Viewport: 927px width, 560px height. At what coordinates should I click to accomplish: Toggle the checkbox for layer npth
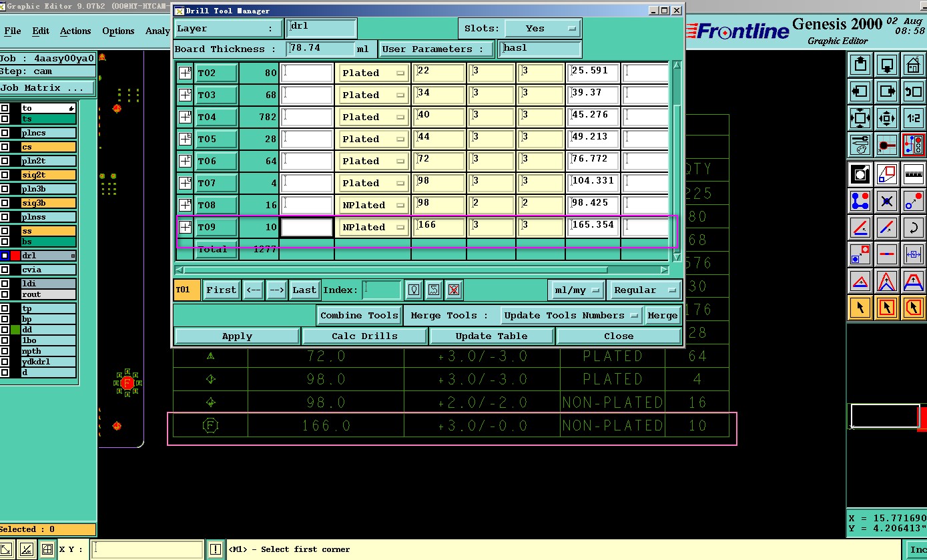click(x=5, y=351)
